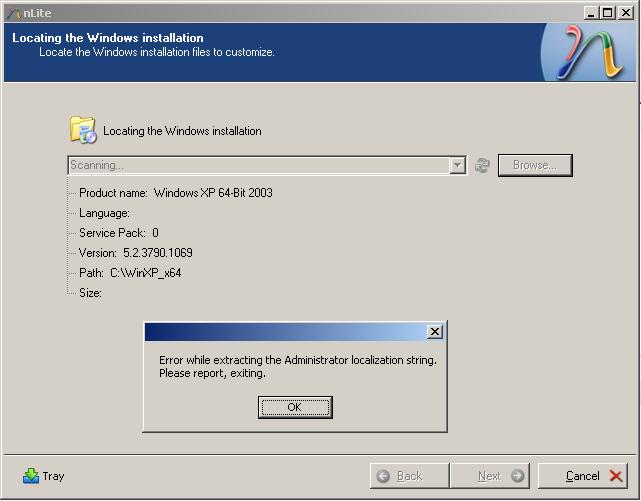The width and height of the screenshot is (641, 501).
Task: Click the Cancel button
Action: point(583,476)
